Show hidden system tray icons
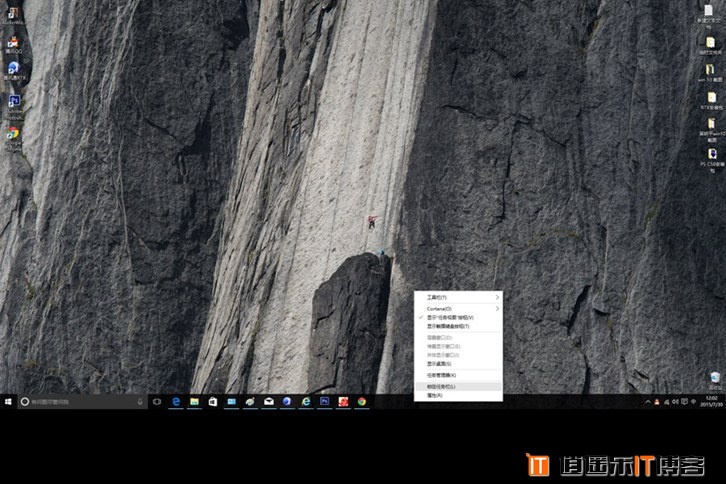This screenshot has height=484, width=726. (x=647, y=402)
